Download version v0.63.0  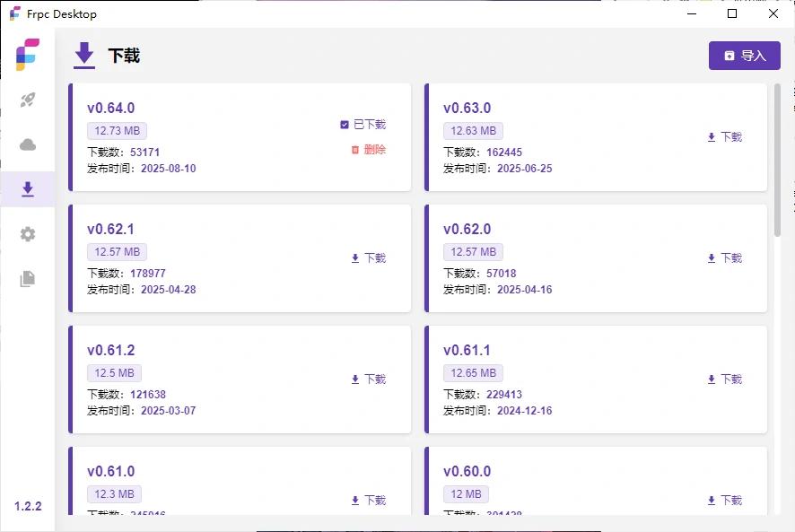[724, 137]
